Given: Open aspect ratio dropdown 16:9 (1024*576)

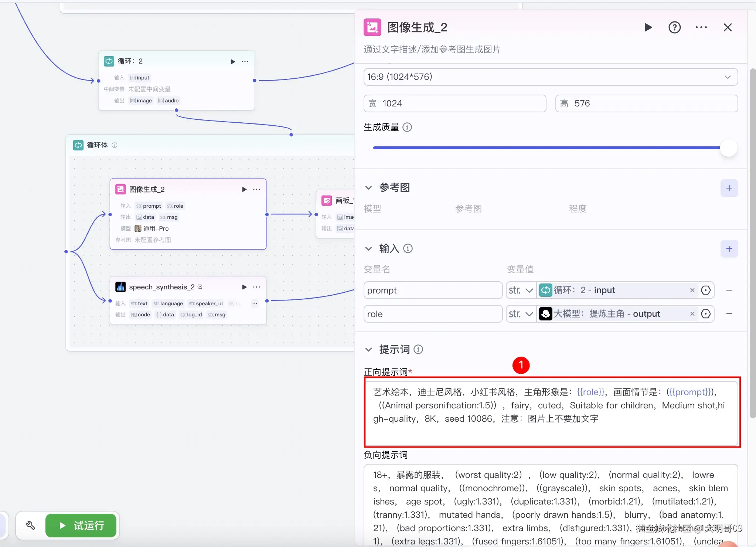Looking at the screenshot, I should [551, 77].
